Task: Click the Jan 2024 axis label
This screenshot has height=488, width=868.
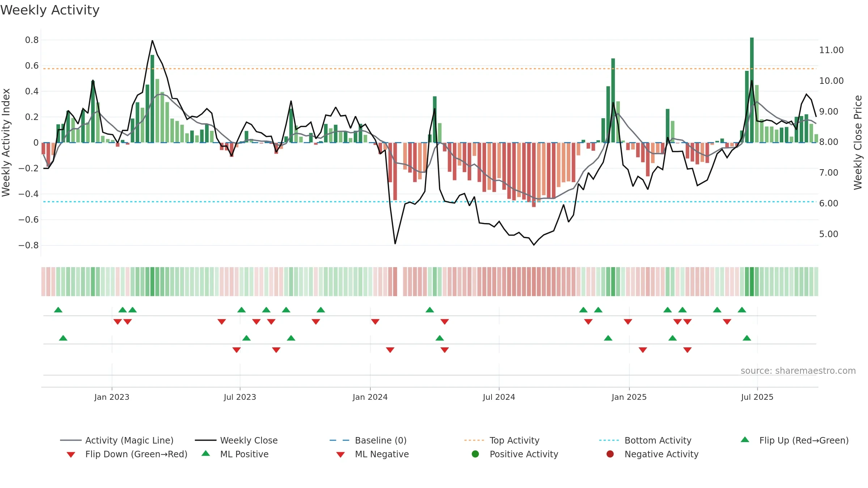Action: pos(370,397)
